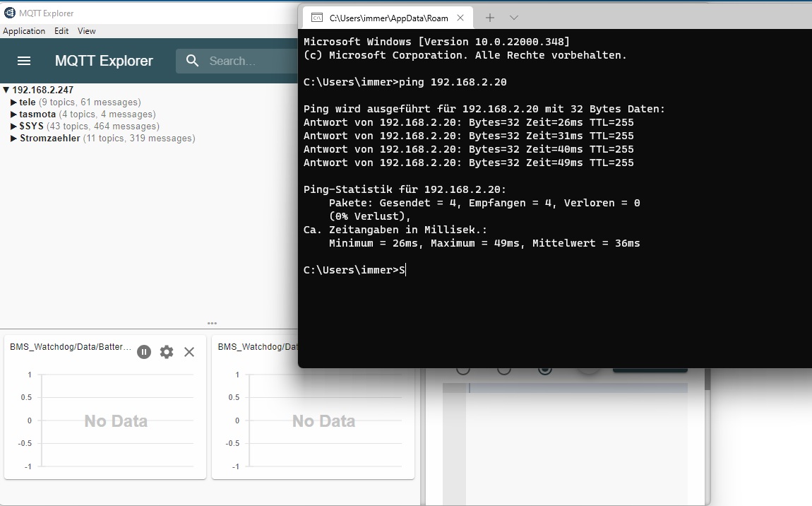This screenshot has width=812, height=506.
Task: Click the terminal prompt 'C:\Users\immer>S'
Action: (354, 270)
